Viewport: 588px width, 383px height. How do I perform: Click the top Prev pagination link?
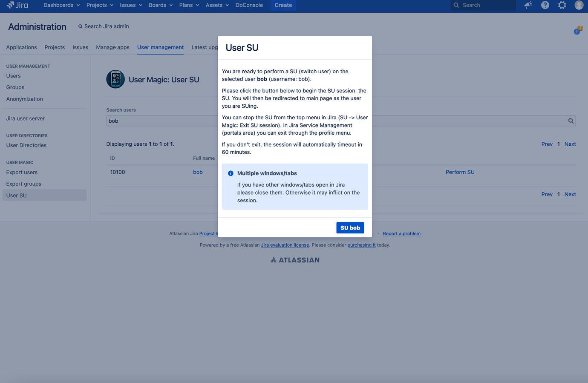point(547,144)
